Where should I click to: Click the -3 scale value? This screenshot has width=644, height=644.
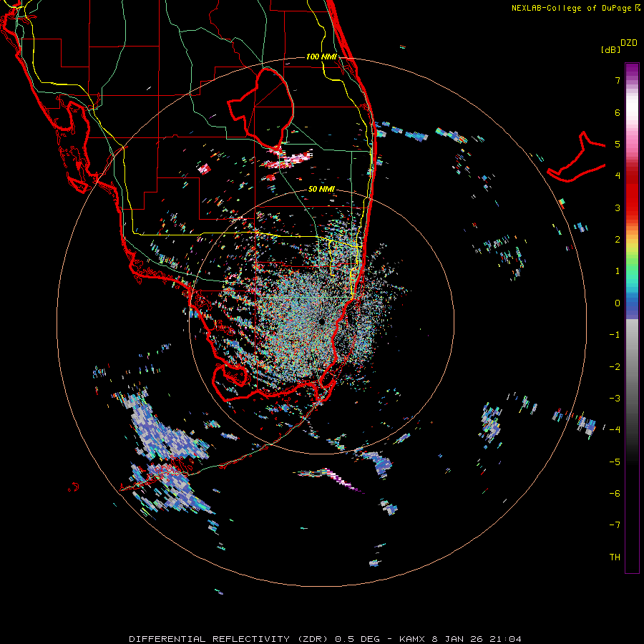point(615,399)
